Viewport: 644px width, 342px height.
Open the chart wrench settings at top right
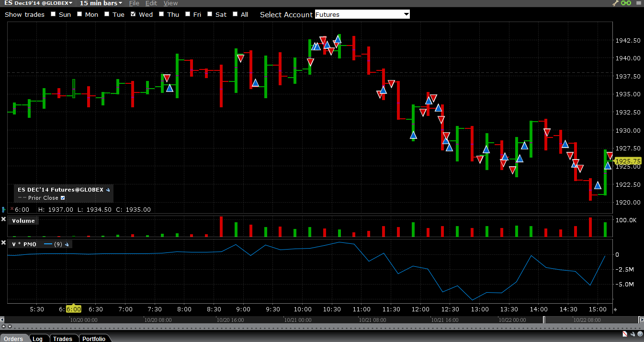tap(616, 3)
